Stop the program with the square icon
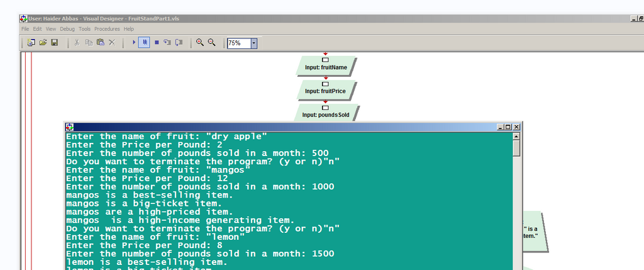The image size is (644, 270). (x=156, y=43)
